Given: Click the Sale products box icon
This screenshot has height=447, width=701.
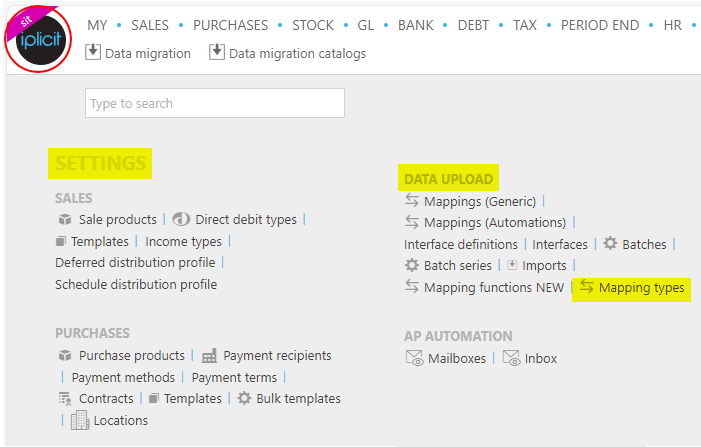Looking at the screenshot, I should coord(65,219).
